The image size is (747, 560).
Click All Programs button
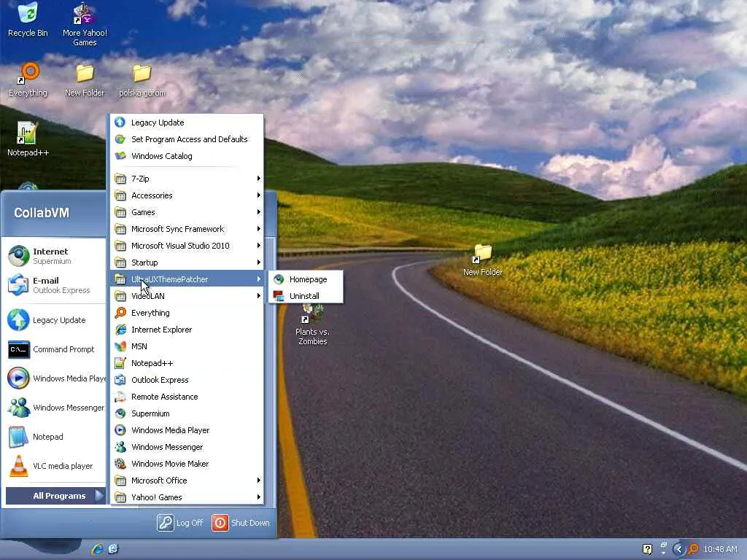pos(55,496)
